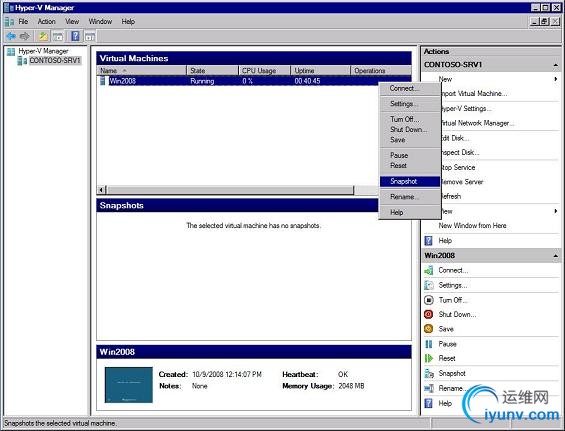Click Import Virtual Machine... action link

click(x=474, y=94)
